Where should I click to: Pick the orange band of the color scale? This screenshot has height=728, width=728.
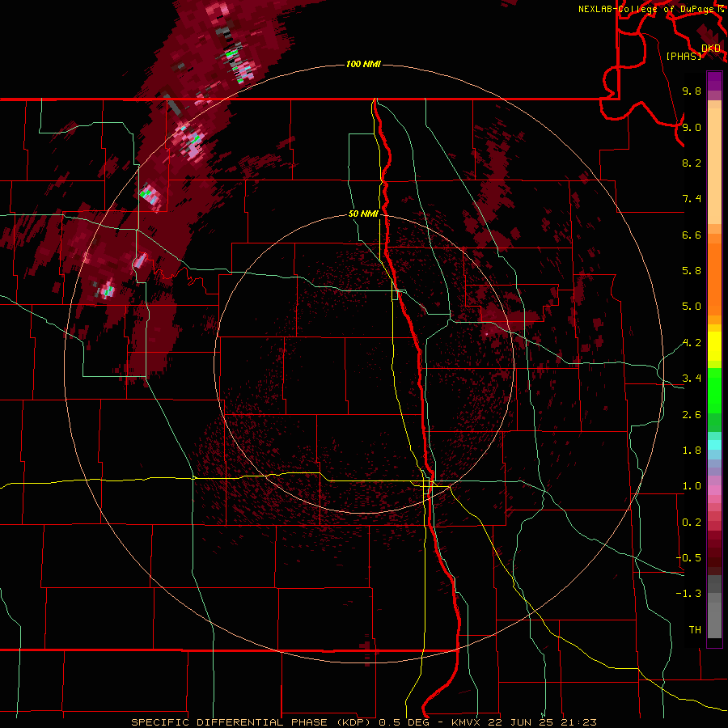pyautogui.click(x=714, y=278)
